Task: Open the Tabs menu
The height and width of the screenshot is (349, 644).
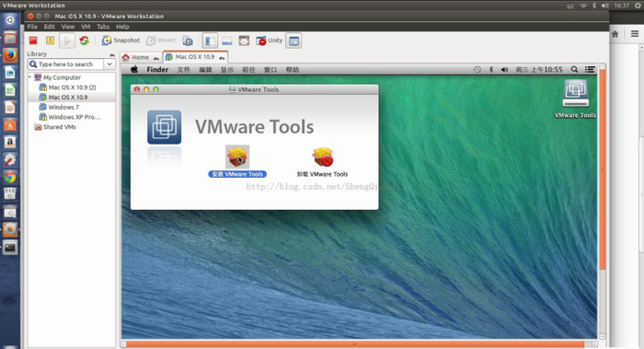Action: 103,27
